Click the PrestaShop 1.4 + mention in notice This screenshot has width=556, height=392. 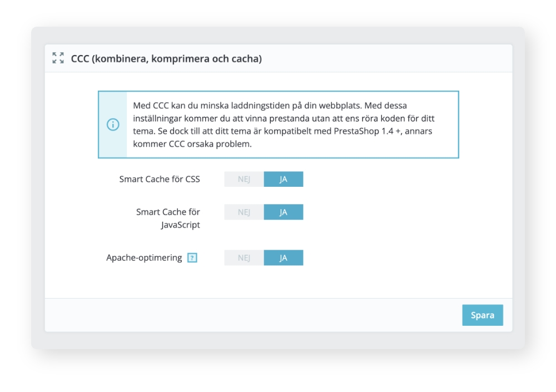368,131
